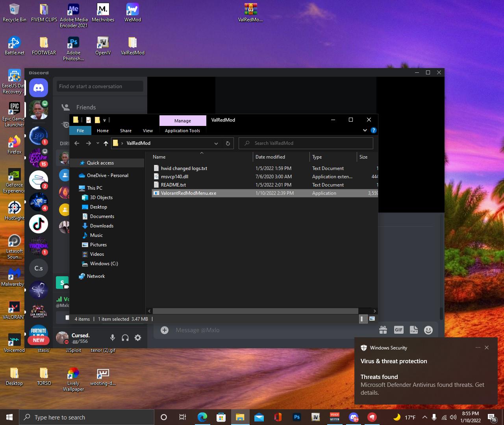Screen dimensions: 504x425
Task: Open the Share ribbon tab
Action: point(126,131)
